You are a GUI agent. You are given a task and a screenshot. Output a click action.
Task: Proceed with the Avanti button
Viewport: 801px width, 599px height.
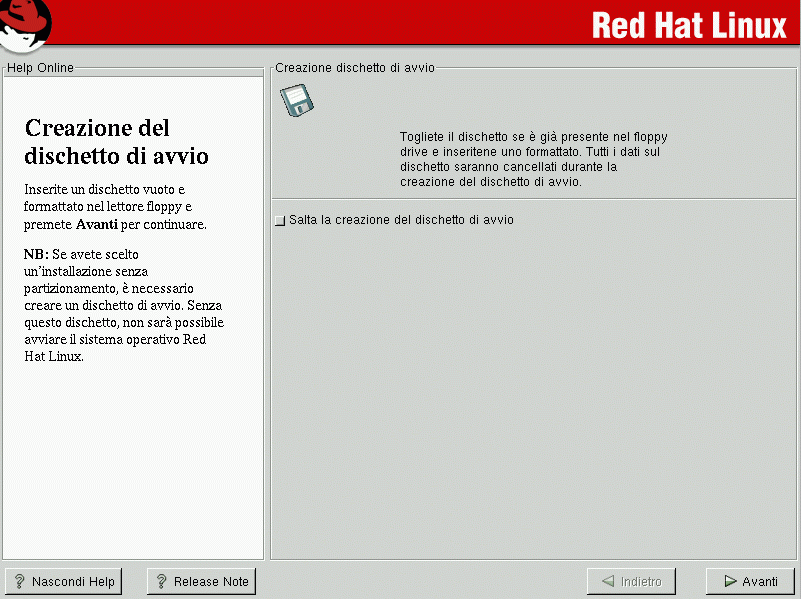pos(750,581)
